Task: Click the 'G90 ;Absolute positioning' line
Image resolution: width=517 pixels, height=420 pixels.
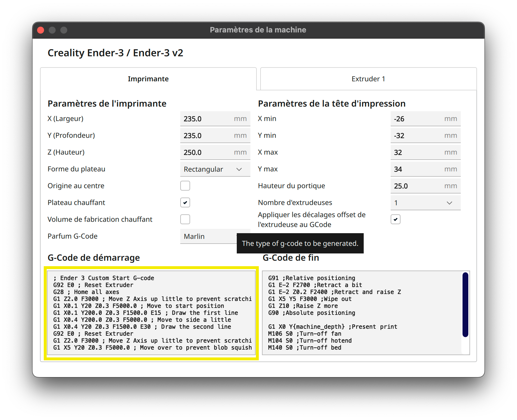Action: click(312, 313)
